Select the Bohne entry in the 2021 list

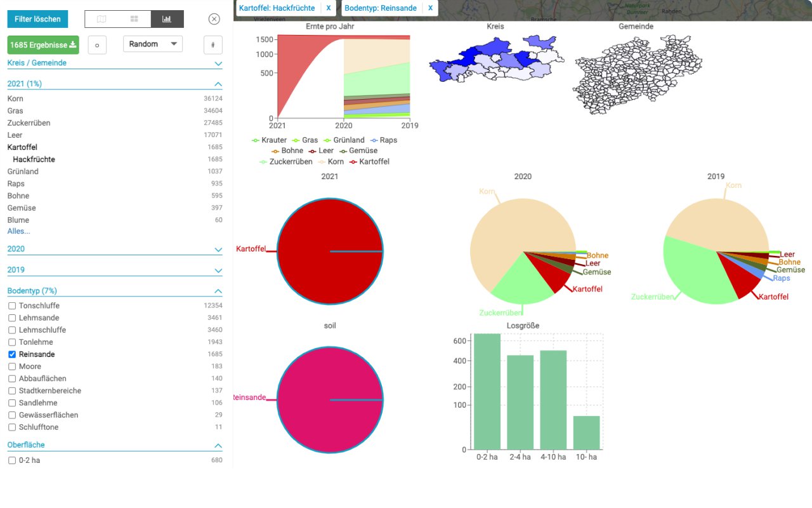click(115, 196)
